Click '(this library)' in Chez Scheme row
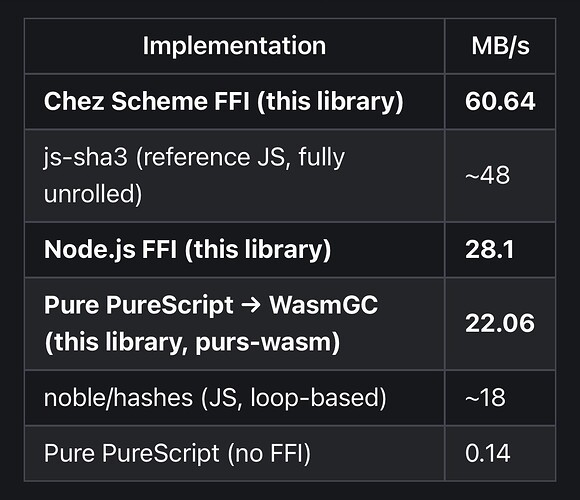The image size is (580, 500). point(330,101)
